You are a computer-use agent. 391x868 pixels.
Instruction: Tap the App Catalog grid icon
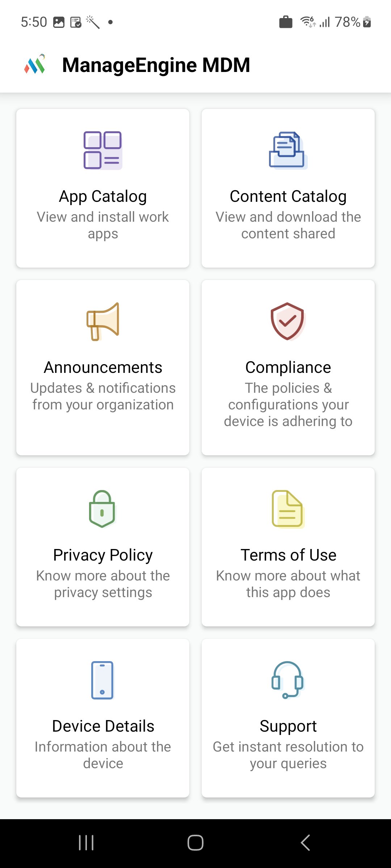coord(103,150)
